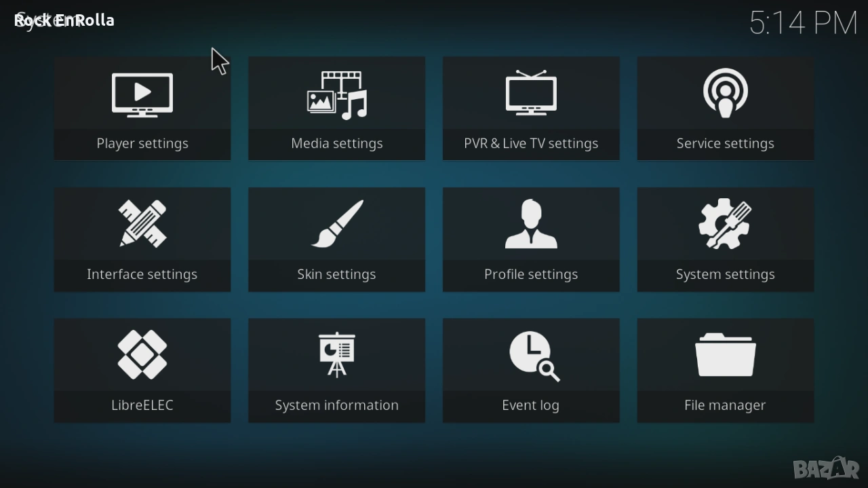Click the Service settings broadcast icon

click(x=725, y=94)
